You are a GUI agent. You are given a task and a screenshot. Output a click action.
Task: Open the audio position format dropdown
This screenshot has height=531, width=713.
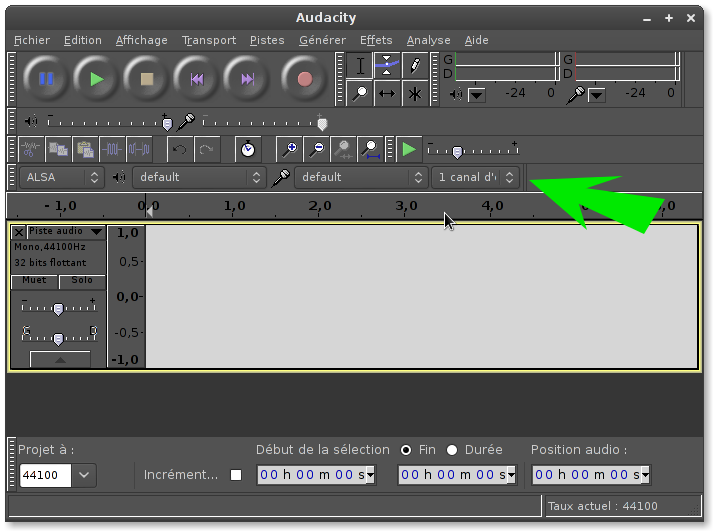(x=645, y=476)
